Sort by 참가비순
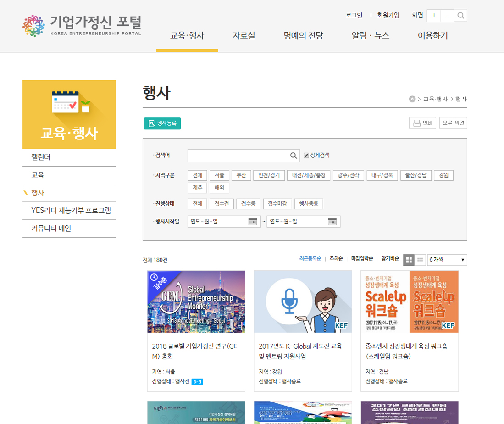Screen dimensions: 504x424 pyautogui.click(x=390, y=259)
